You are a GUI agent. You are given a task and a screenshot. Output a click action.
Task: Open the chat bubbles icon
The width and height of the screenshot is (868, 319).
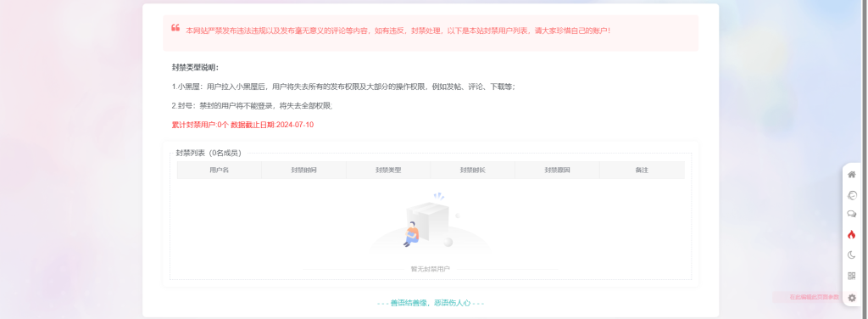[x=851, y=215]
